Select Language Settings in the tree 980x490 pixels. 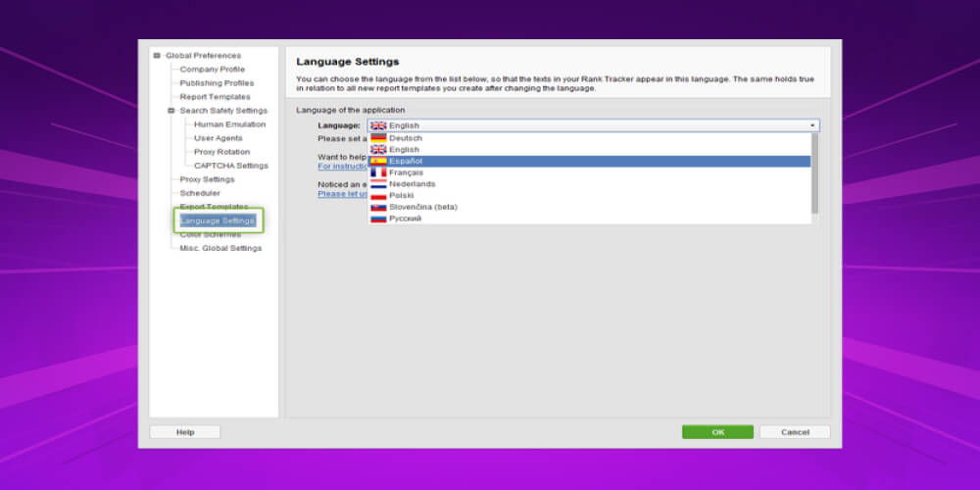(x=218, y=220)
